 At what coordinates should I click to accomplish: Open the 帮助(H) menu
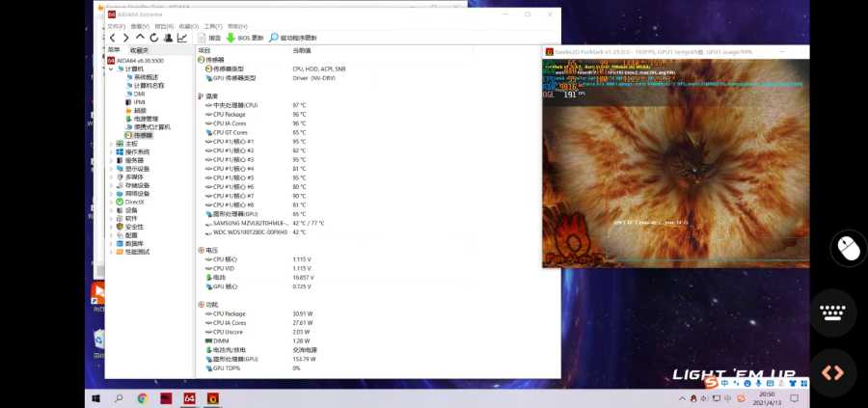click(237, 26)
